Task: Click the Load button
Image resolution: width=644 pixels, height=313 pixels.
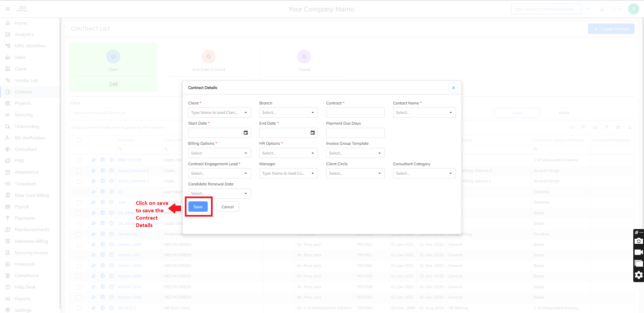Action: 517,113
